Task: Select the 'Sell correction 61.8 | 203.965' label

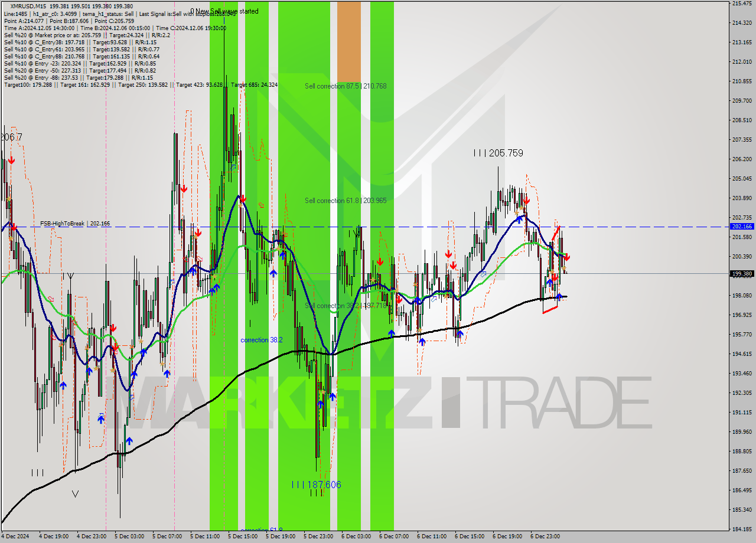Action: [346, 201]
